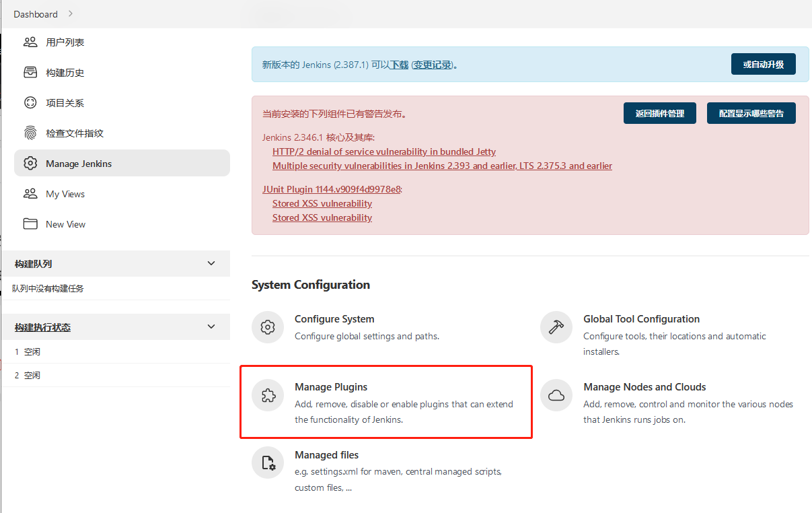The height and width of the screenshot is (513, 812).
Task: Follow the 下载 link for new Jenkins
Action: click(x=400, y=65)
